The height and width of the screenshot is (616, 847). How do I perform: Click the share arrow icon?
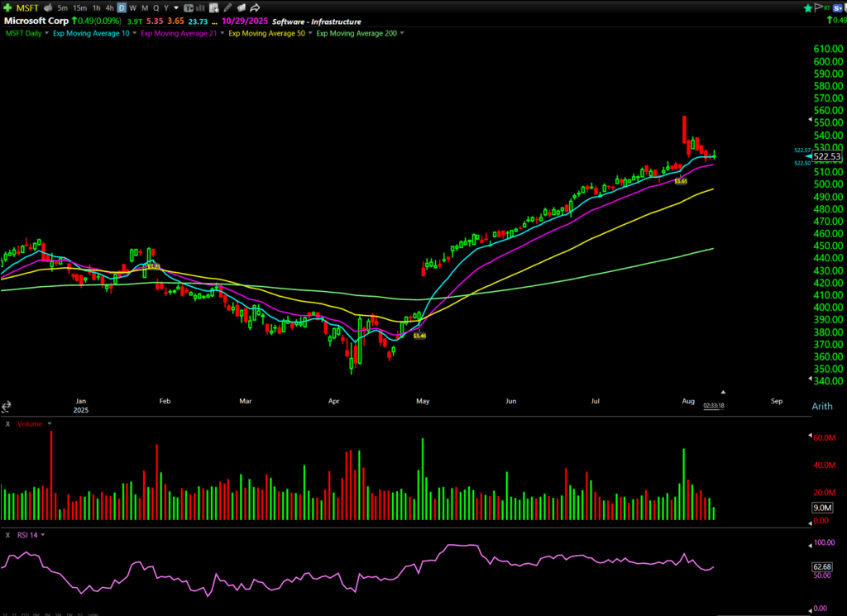(x=256, y=7)
